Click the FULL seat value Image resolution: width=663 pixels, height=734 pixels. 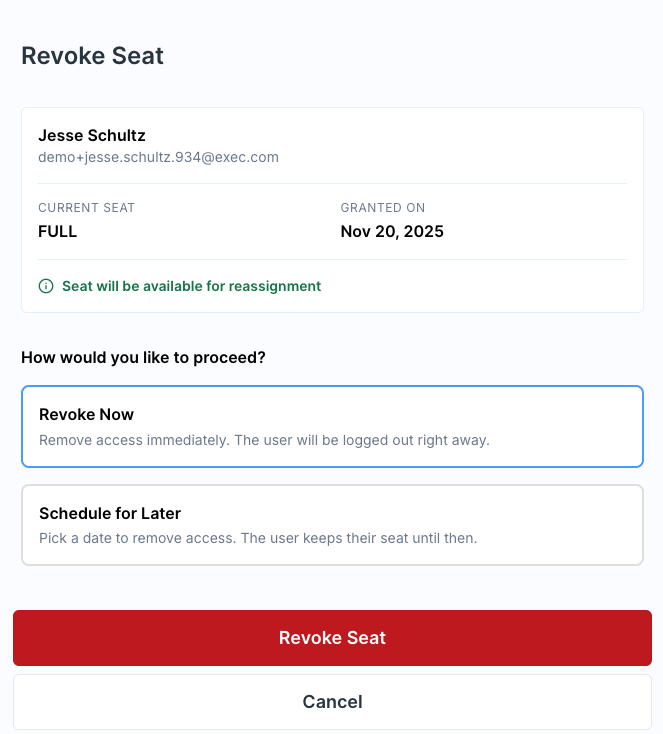pyautogui.click(x=57, y=232)
